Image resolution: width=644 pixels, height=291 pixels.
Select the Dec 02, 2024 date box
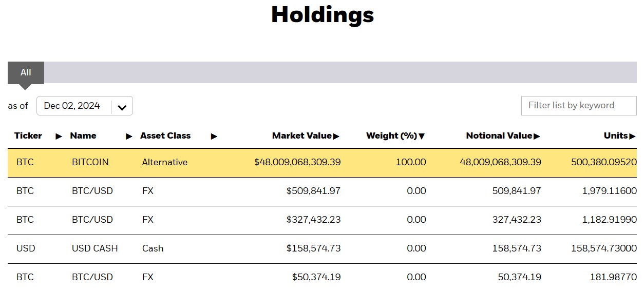[72, 106]
